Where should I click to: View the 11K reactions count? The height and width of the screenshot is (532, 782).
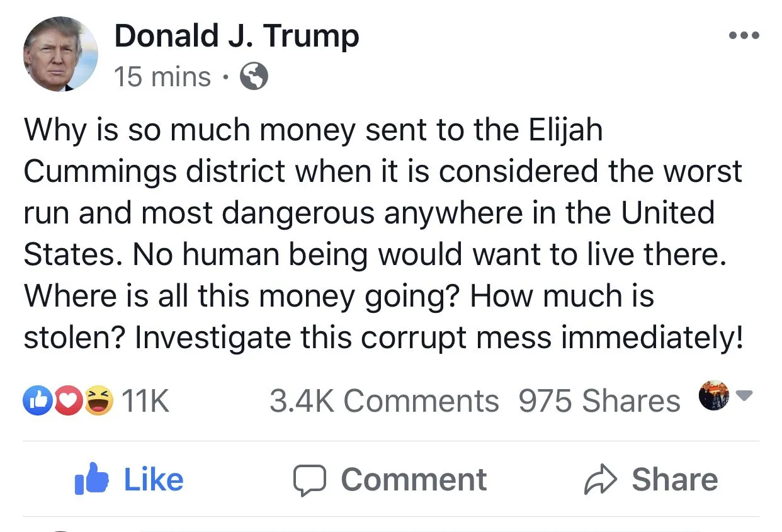coord(145,401)
